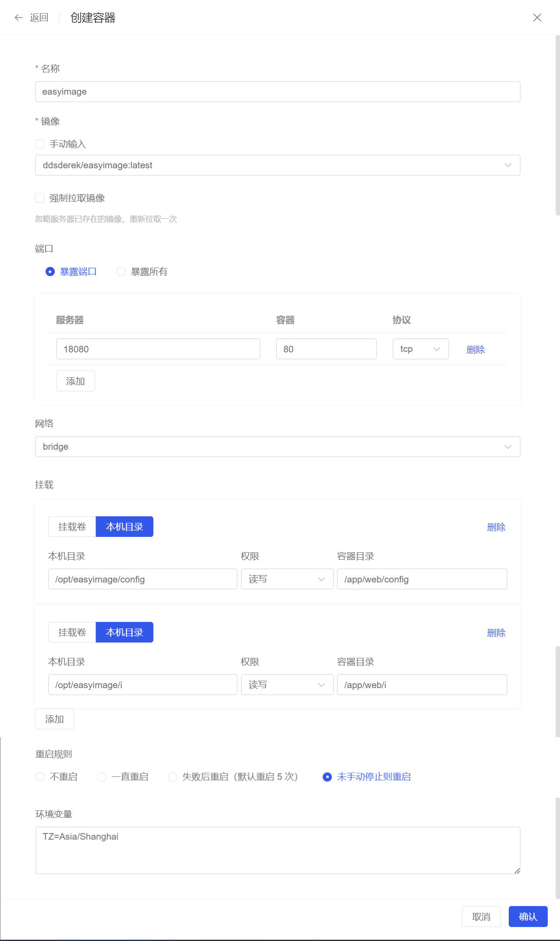Add another port mapping row

[75, 381]
